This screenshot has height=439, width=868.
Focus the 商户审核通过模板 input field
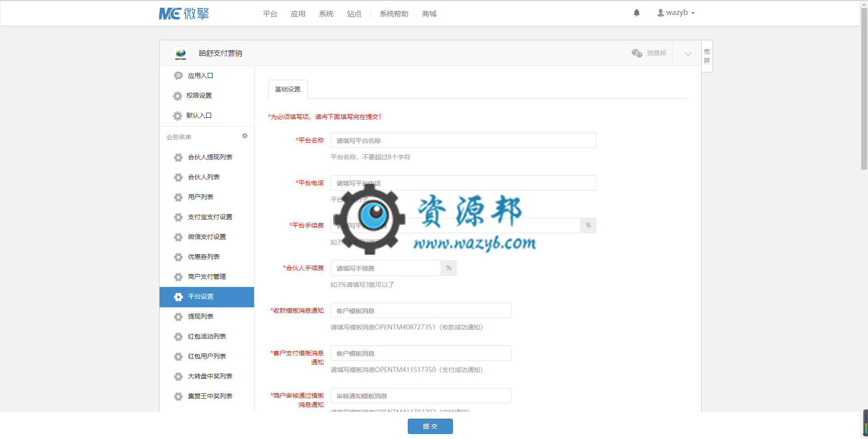tap(420, 396)
